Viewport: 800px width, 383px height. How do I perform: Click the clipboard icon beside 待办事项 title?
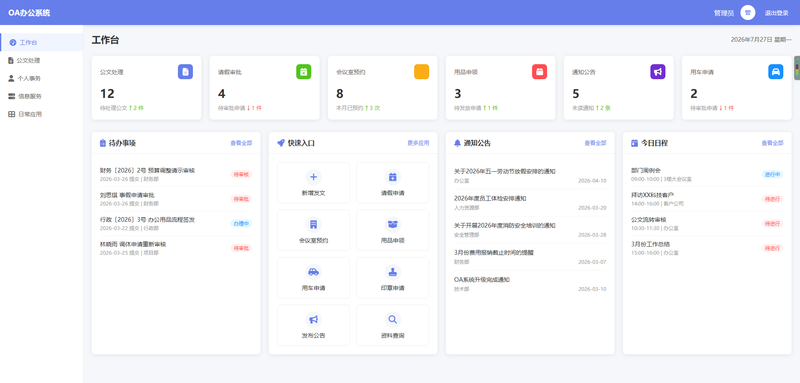103,143
